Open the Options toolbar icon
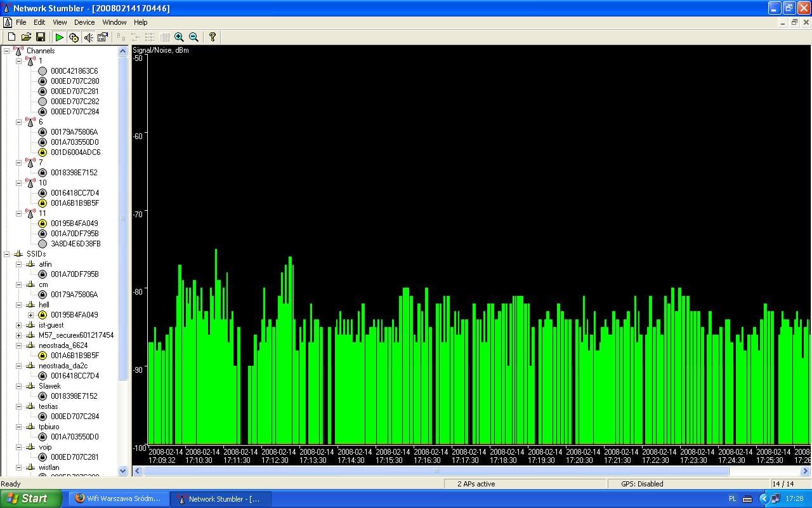 tap(103, 37)
